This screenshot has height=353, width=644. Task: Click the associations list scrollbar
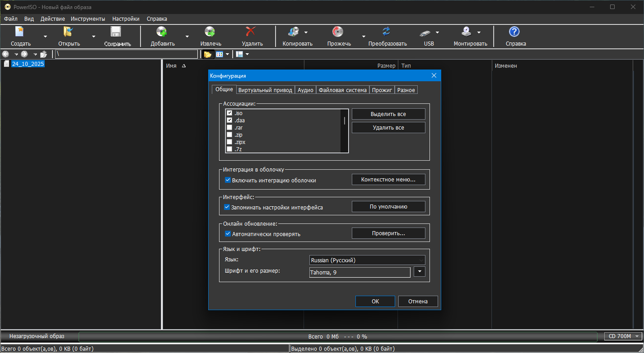click(x=345, y=131)
